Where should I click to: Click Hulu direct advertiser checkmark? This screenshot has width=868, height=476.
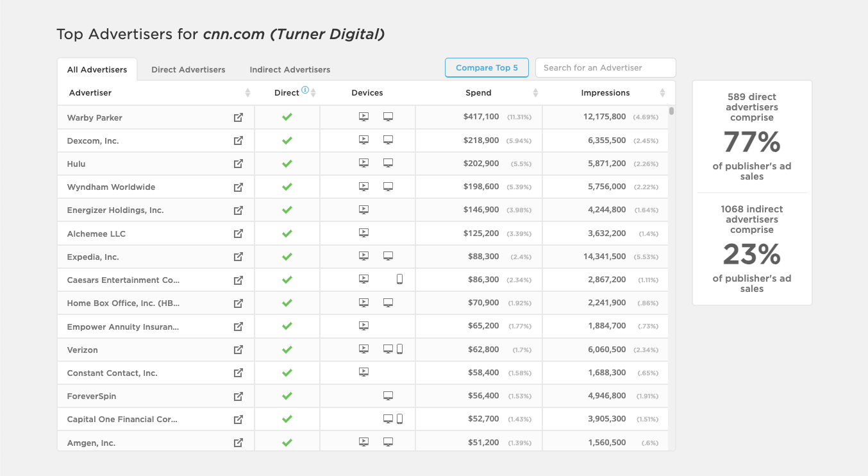(x=287, y=164)
